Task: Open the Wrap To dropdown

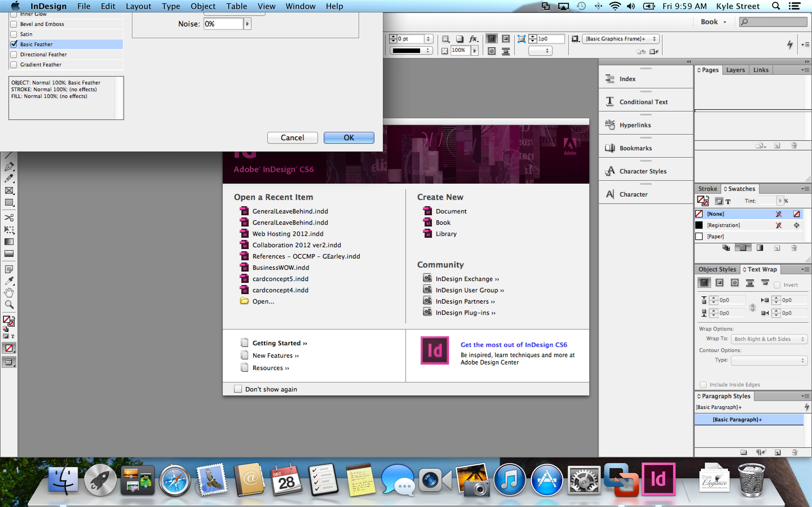Action: 769,339
